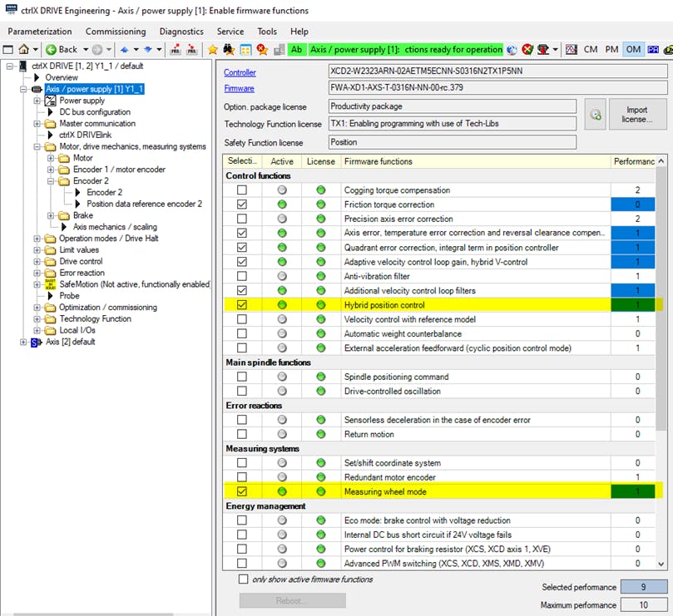Click the Controller link

click(x=240, y=72)
